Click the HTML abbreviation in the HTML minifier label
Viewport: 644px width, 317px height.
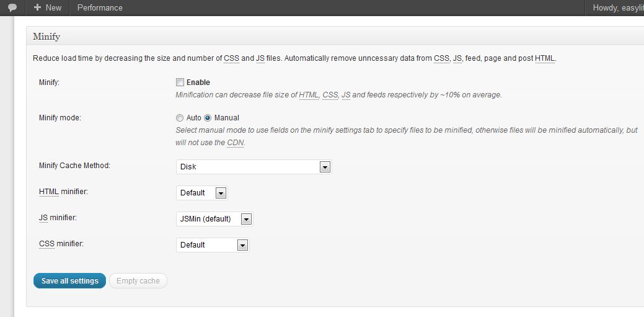click(x=49, y=192)
